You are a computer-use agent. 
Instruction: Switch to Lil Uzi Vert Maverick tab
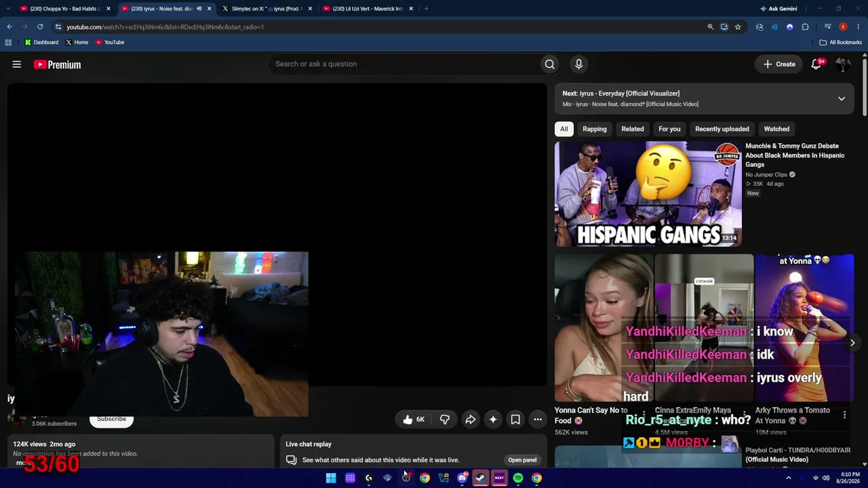coord(367,9)
